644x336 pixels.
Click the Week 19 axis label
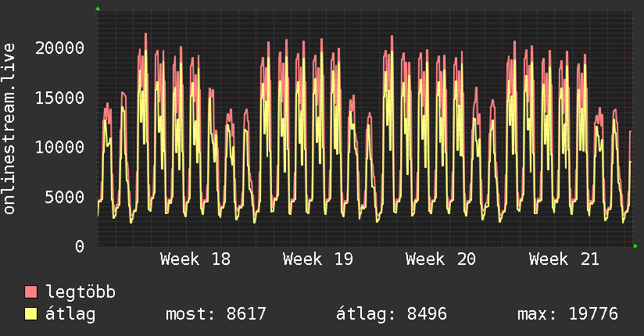pyautogui.click(x=318, y=259)
